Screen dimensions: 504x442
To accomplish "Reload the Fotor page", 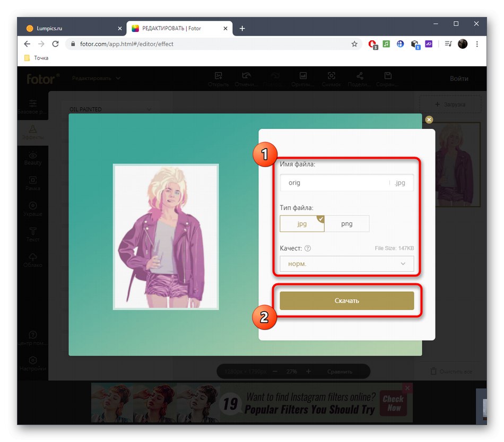I will (x=55, y=44).
